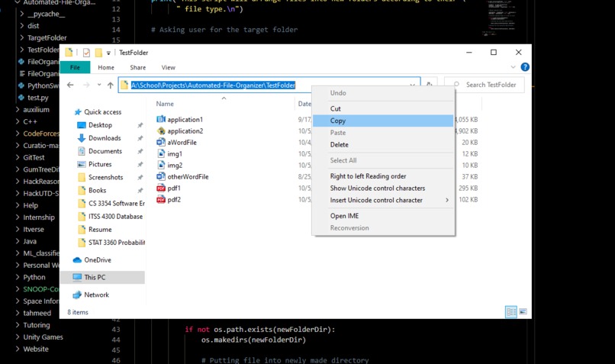Select the img1 file

pyautogui.click(x=169, y=153)
